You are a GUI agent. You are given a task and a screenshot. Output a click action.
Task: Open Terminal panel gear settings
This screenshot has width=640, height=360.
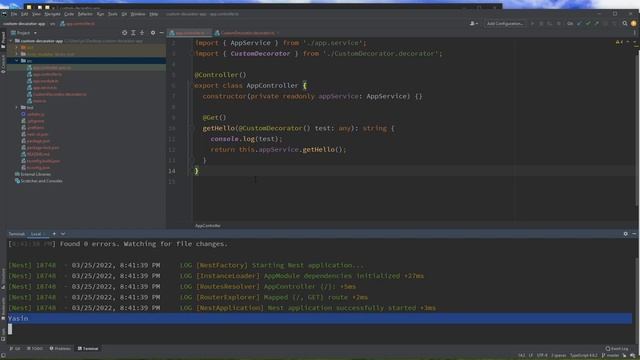pyautogui.click(x=626, y=234)
